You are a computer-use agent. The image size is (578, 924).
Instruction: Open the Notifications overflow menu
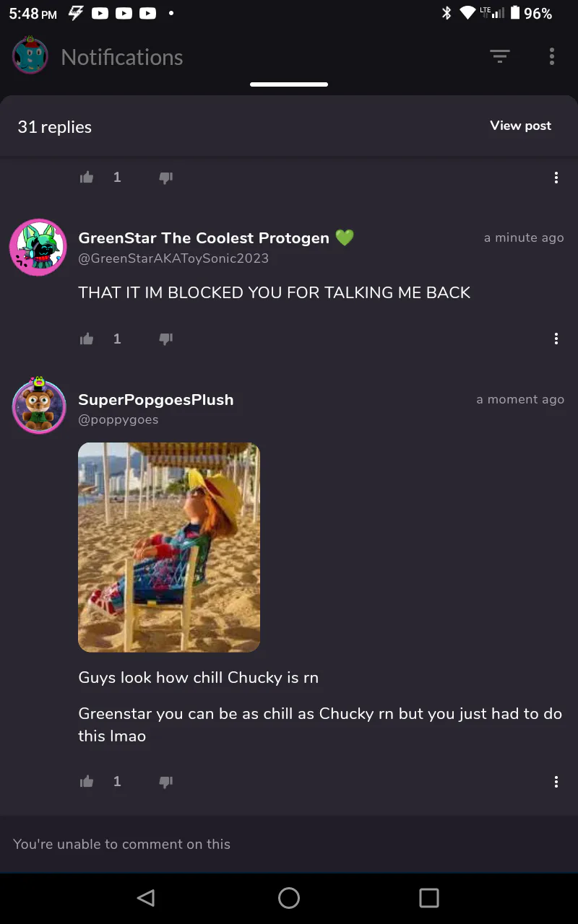point(552,56)
